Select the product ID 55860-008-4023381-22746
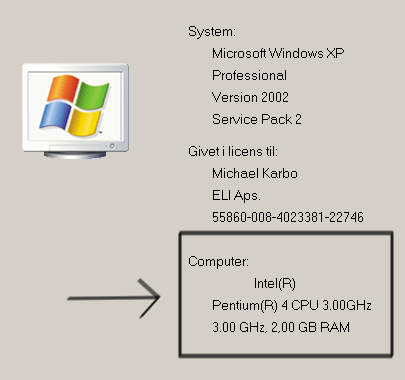The image size is (405, 380). pos(288,217)
